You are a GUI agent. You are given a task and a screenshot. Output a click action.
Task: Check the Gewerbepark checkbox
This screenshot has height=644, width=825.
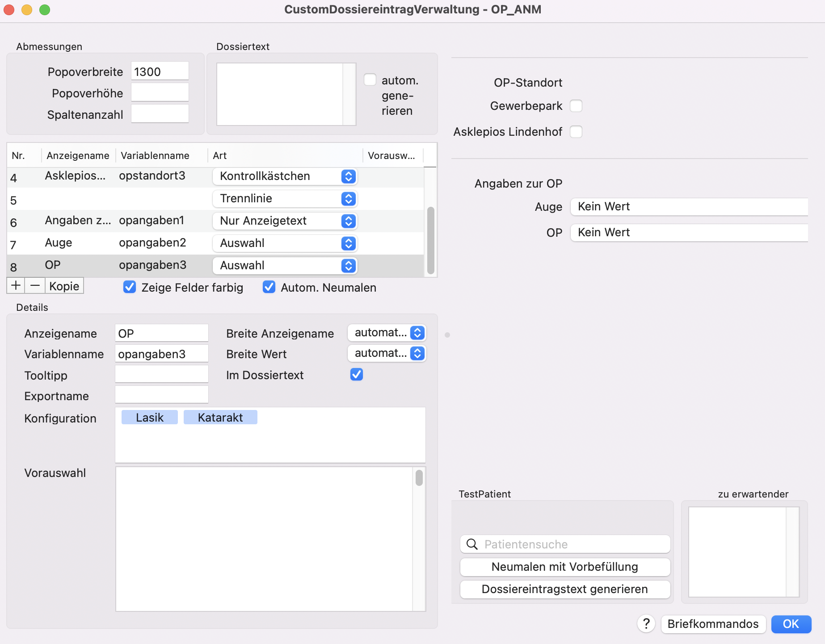[x=576, y=106]
